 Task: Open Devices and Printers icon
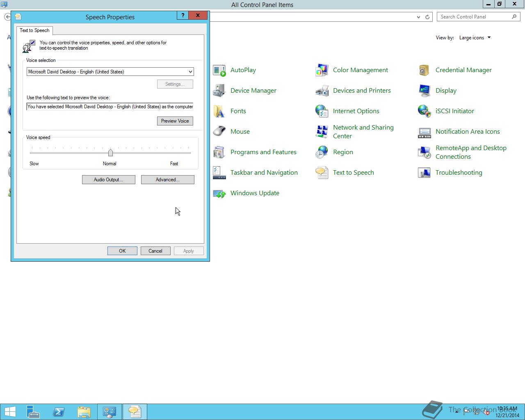322,91
